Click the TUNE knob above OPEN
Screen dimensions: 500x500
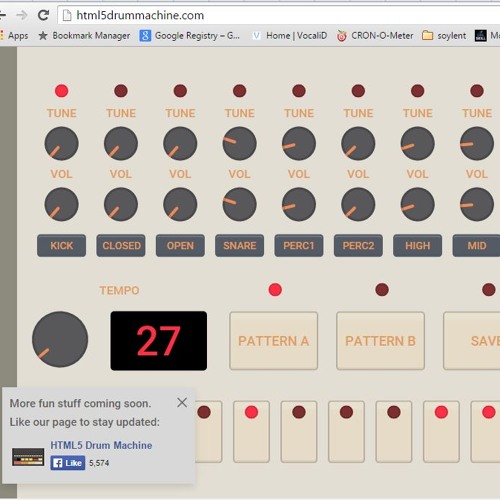click(x=180, y=144)
